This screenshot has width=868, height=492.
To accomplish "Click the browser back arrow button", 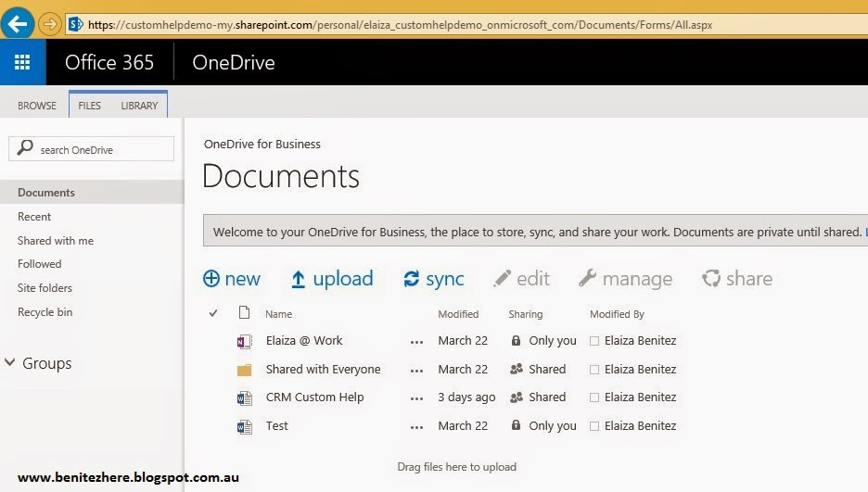I will [18, 23].
